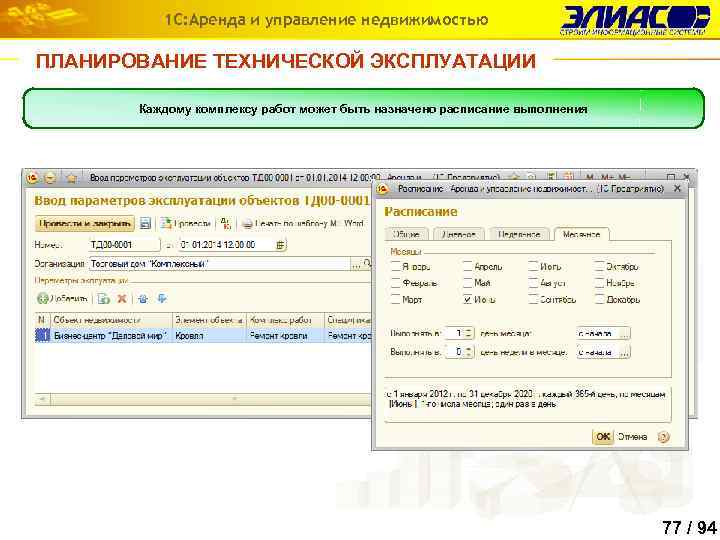The height and width of the screenshot is (540, 720).
Task: Select the cell Бизнес-центр "Деловой мир"
Action: click(110, 336)
